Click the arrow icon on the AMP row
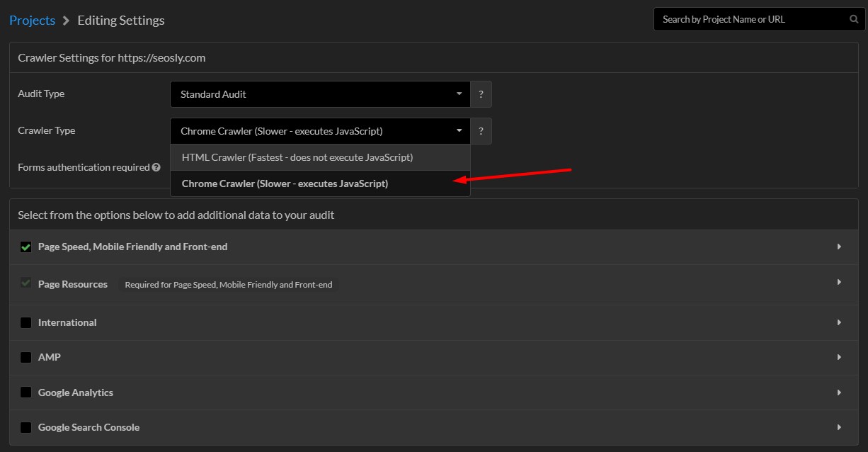This screenshot has height=452, width=868. pos(839,357)
